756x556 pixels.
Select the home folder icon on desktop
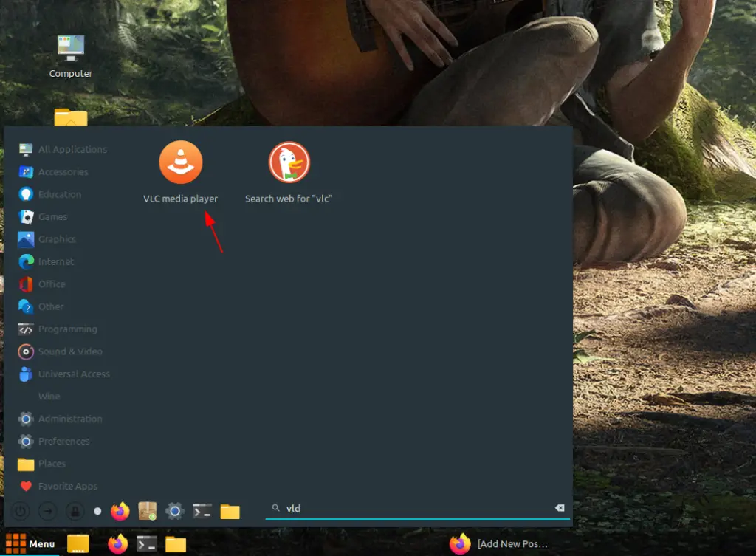(x=71, y=117)
